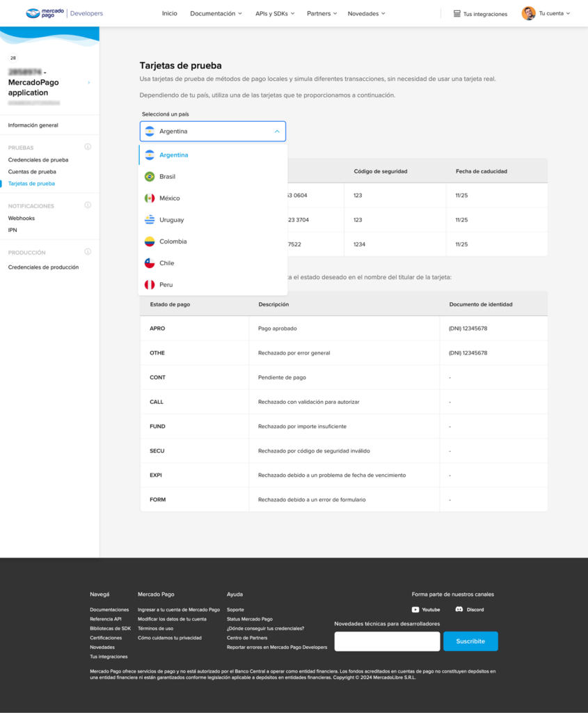Open Modificar los datos de tu cuenta
Viewport: 588px width, 713px height.
click(x=172, y=619)
